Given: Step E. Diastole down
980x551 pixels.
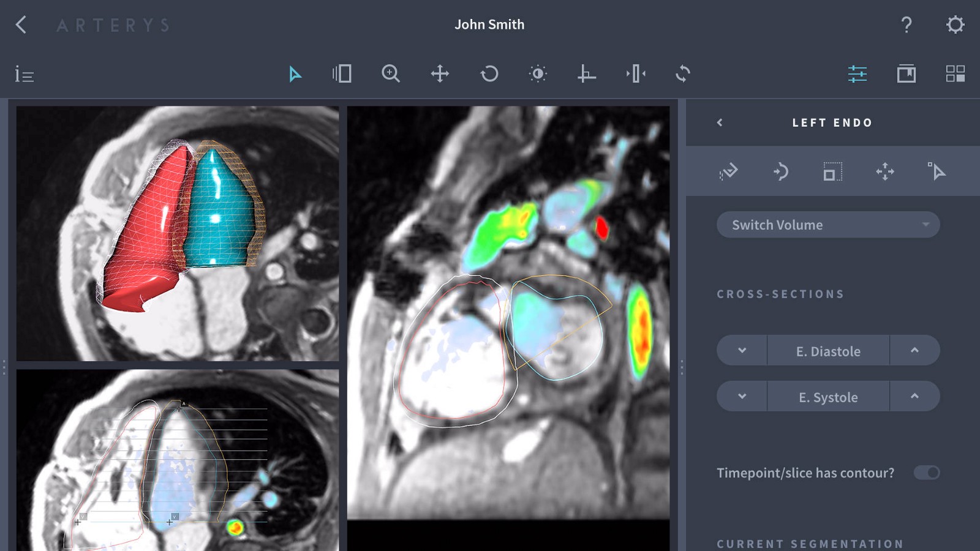Looking at the screenshot, I should [742, 350].
